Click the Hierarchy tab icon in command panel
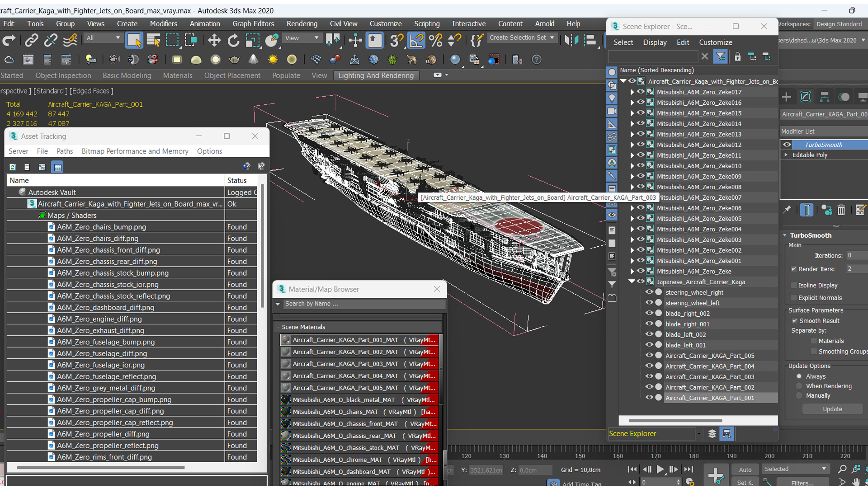Image resolution: width=868 pixels, height=488 pixels. pos(825,97)
